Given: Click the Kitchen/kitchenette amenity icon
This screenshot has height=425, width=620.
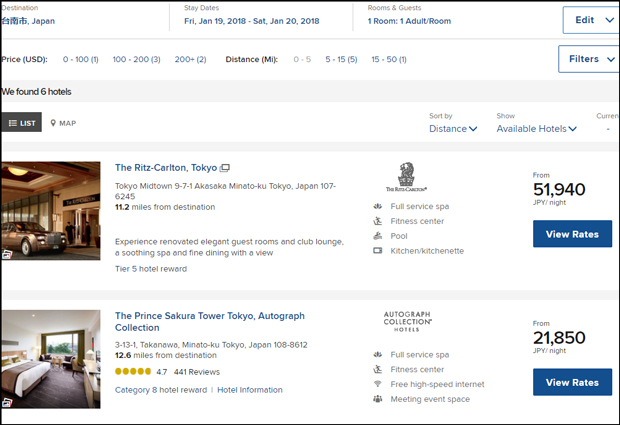Looking at the screenshot, I should click(377, 251).
